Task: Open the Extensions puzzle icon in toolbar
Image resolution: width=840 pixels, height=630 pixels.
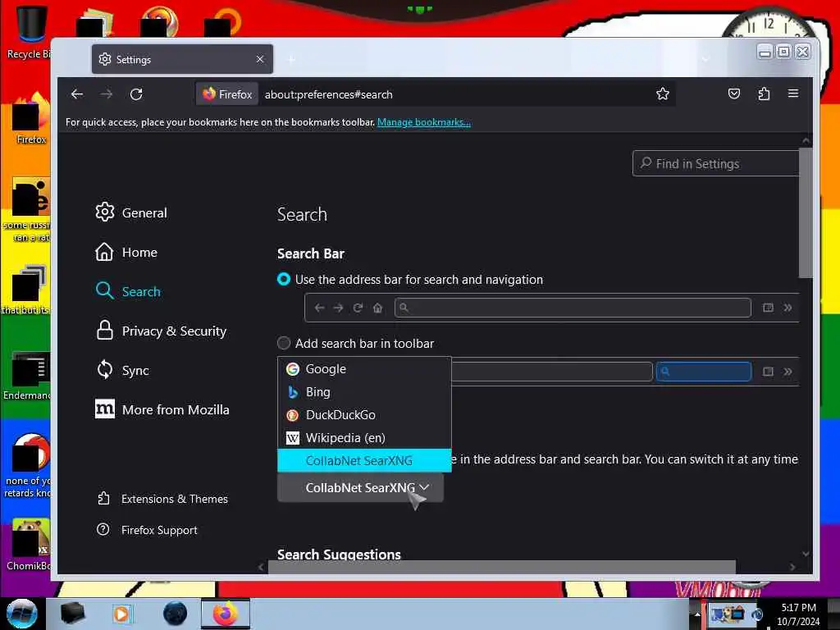Action: tap(764, 94)
